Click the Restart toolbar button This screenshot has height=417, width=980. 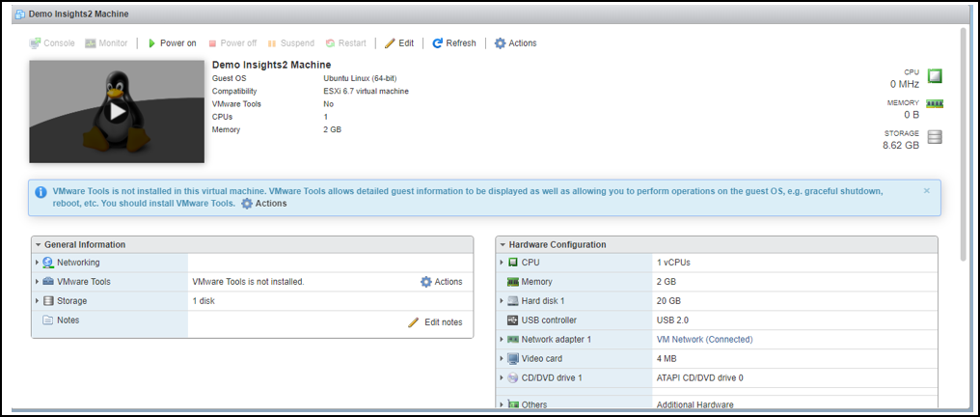345,43
